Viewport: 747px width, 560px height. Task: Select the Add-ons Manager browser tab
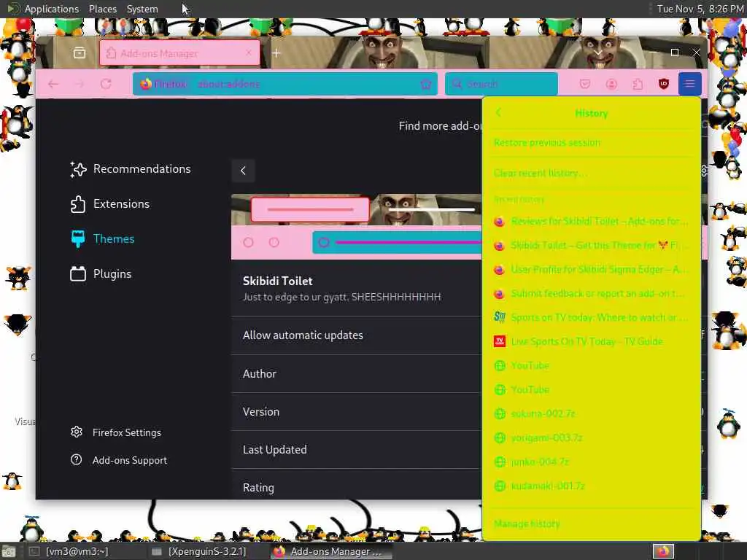(179, 52)
